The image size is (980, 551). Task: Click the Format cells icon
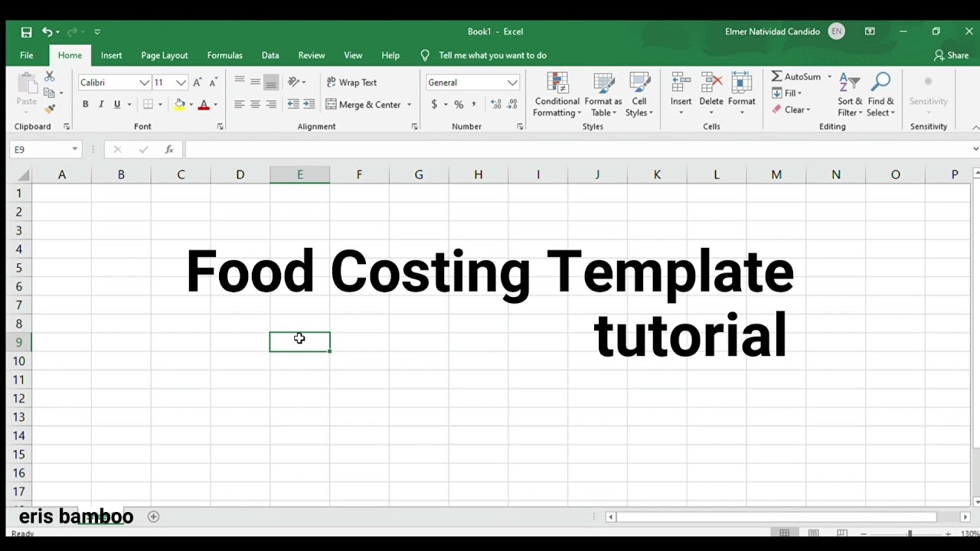[741, 83]
